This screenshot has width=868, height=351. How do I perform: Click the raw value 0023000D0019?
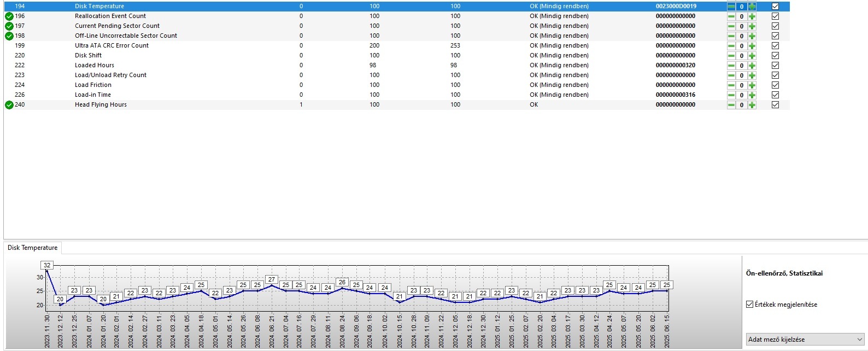676,7
